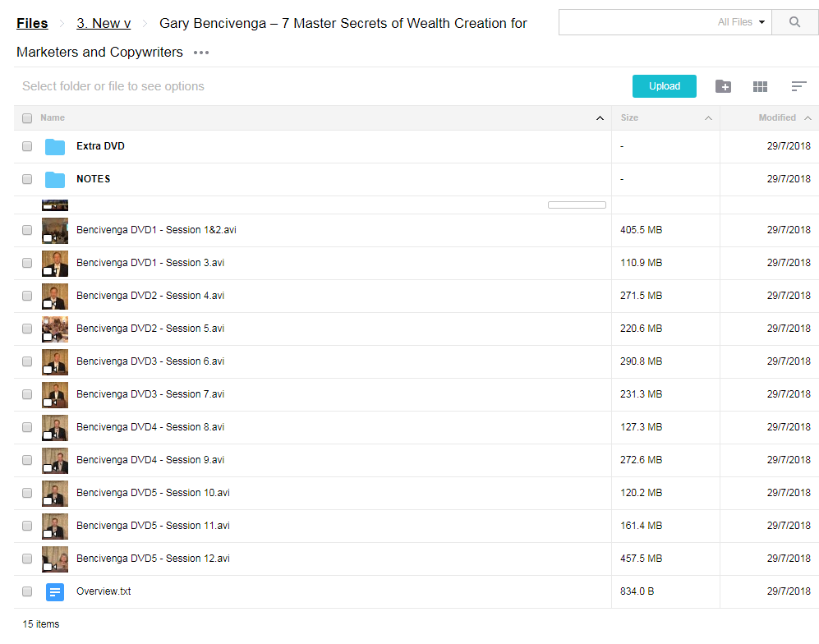Navigate to '3. New v' breadcrumb

104,23
